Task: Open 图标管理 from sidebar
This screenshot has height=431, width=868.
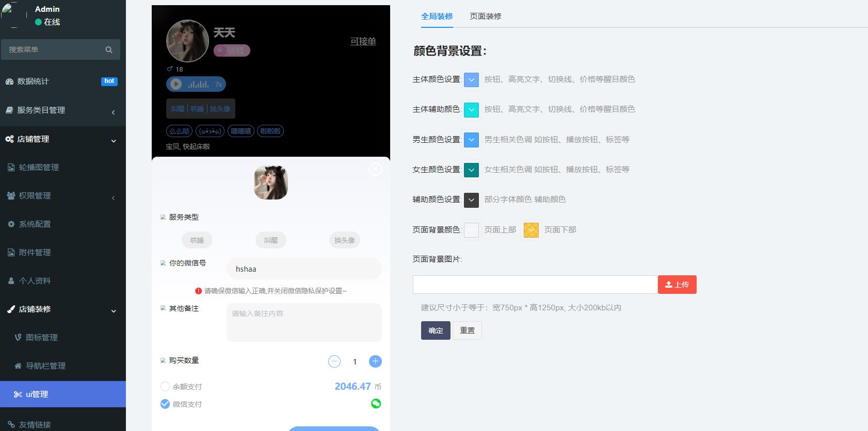Action: (41, 337)
